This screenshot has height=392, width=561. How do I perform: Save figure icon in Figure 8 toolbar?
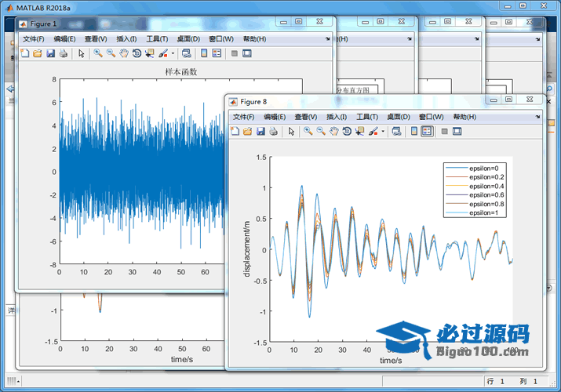[260, 132]
